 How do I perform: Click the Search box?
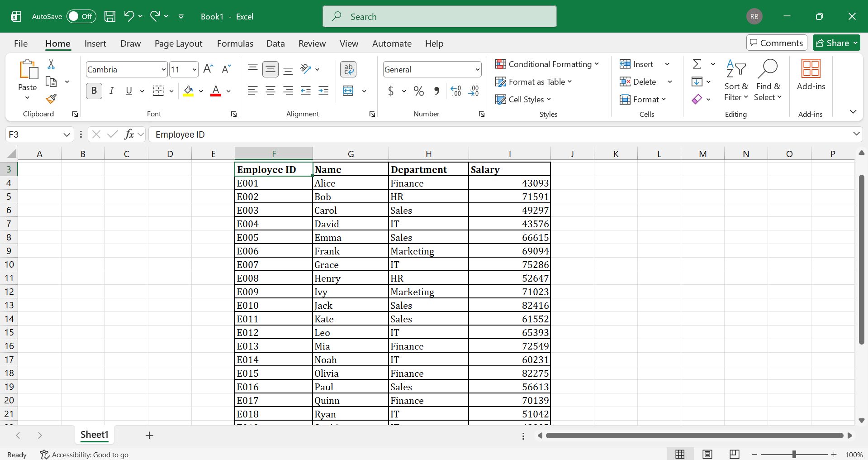click(440, 16)
